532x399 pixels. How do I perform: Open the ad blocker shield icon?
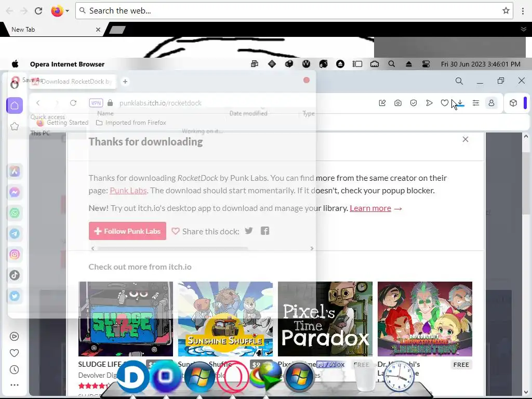[x=413, y=103]
